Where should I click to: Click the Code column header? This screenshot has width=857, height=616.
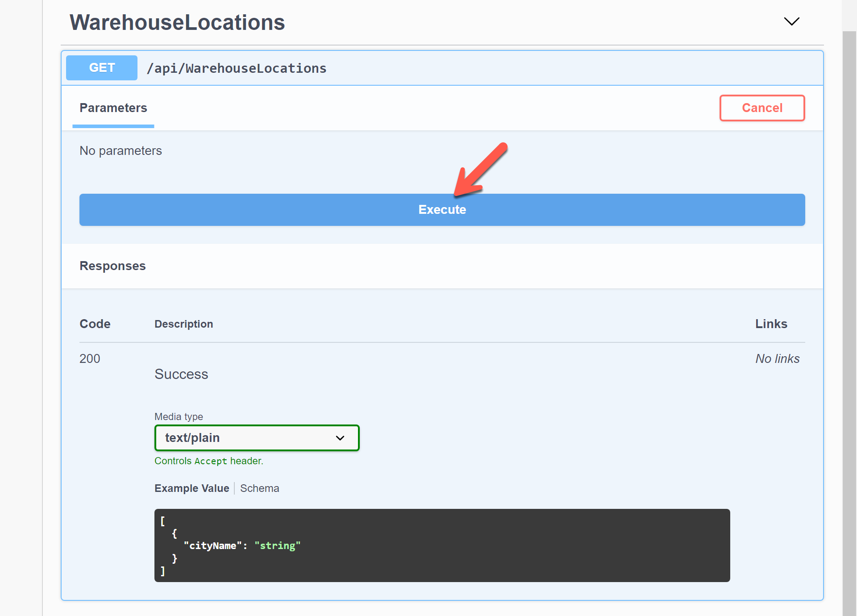(95, 324)
